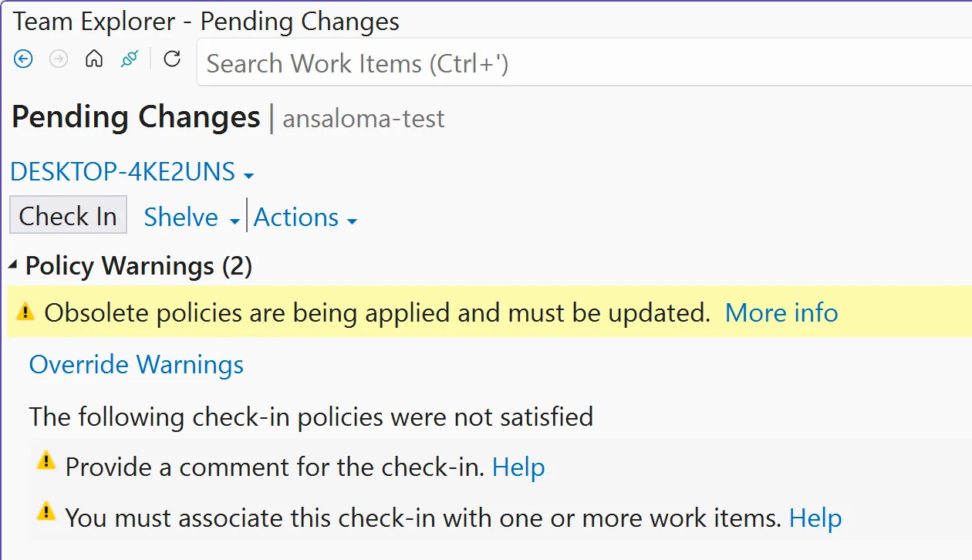Click the warning icon in the yellow banner
Screen dimensions: 972x560
point(25,312)
